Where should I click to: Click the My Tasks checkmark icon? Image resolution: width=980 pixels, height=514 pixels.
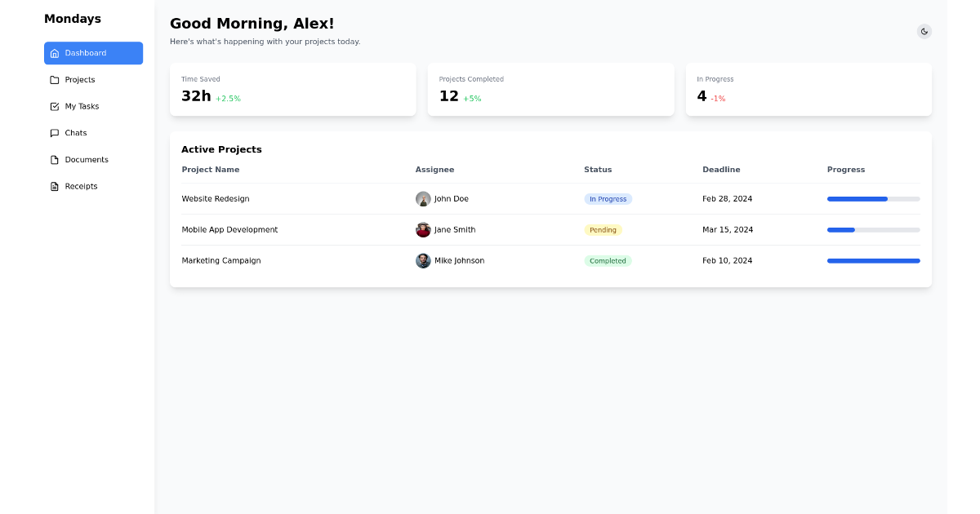click(x=54, y=106)
